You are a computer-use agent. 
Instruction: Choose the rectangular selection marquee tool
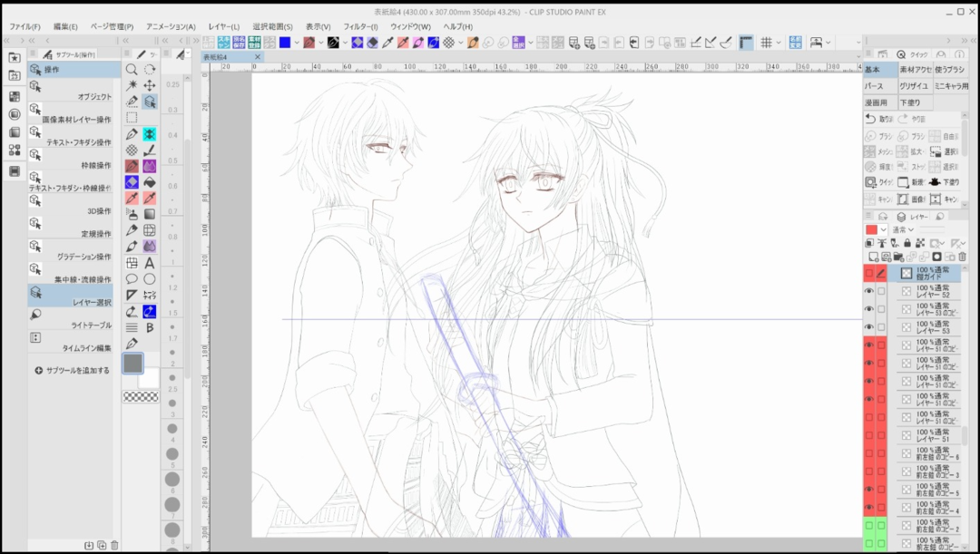tap(132, 118)
